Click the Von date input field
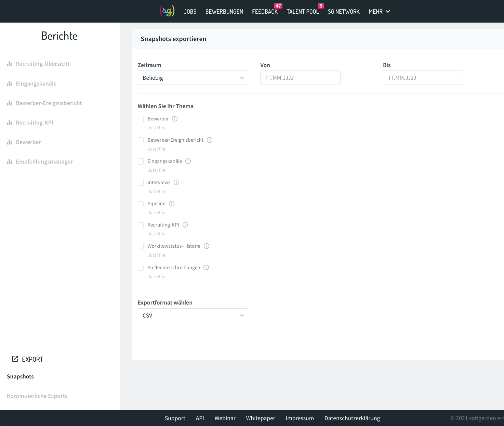 300,78
